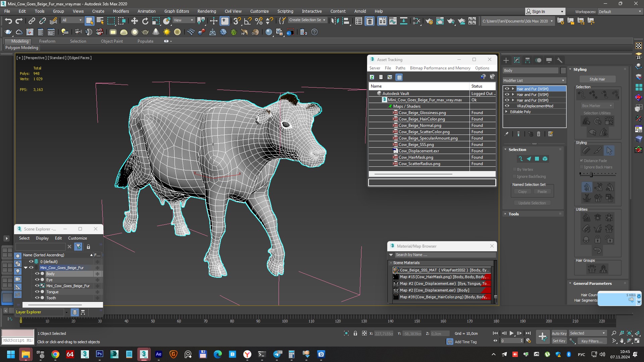Open the Modify panel tab icon

[517, 60]
